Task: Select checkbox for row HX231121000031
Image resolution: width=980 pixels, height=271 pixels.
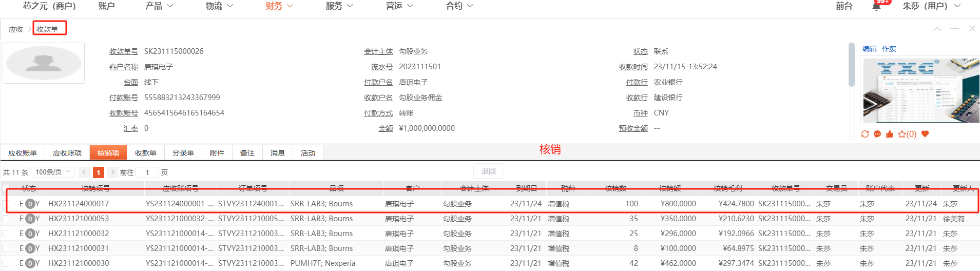Action: 6,248
